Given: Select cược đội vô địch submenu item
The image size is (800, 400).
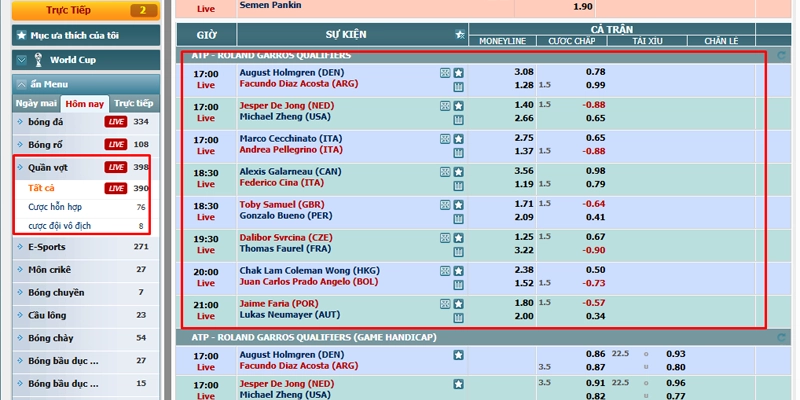Looking at the screenshot, I should coord(60,226).
